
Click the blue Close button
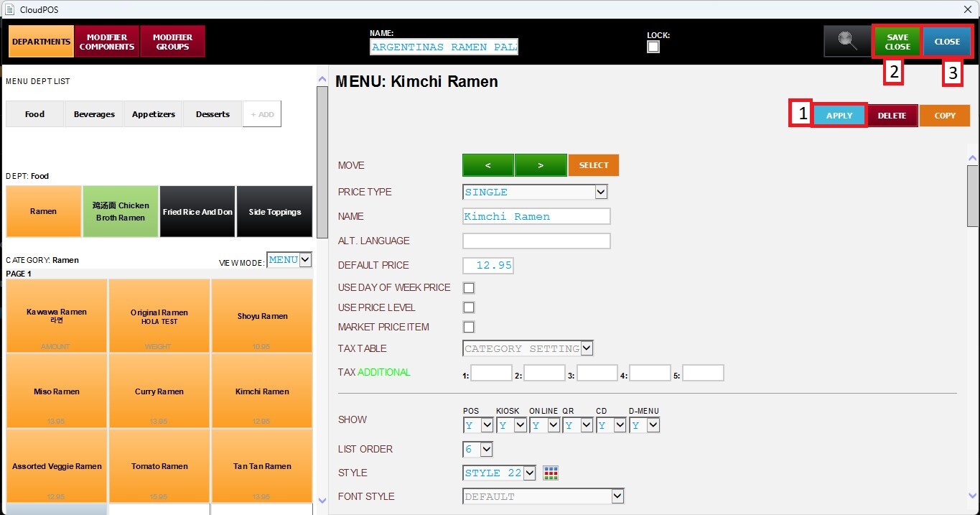[947, 42]
